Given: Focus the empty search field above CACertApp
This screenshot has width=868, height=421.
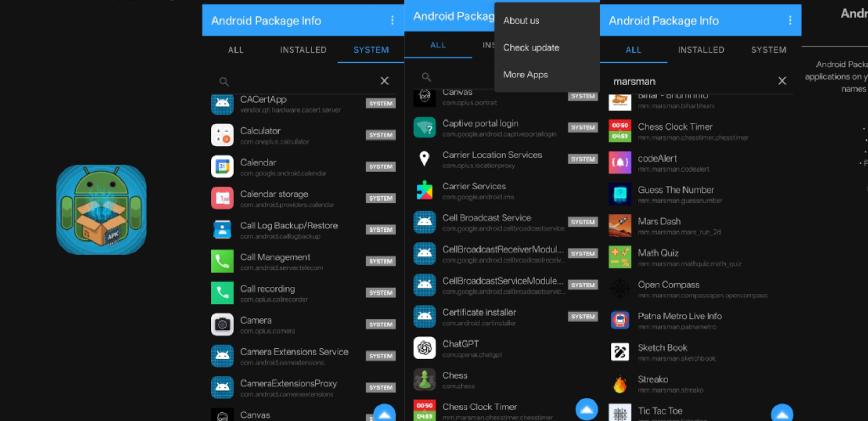Looking at the screenshot, I should pyautogui.click(x=303, y=82).
